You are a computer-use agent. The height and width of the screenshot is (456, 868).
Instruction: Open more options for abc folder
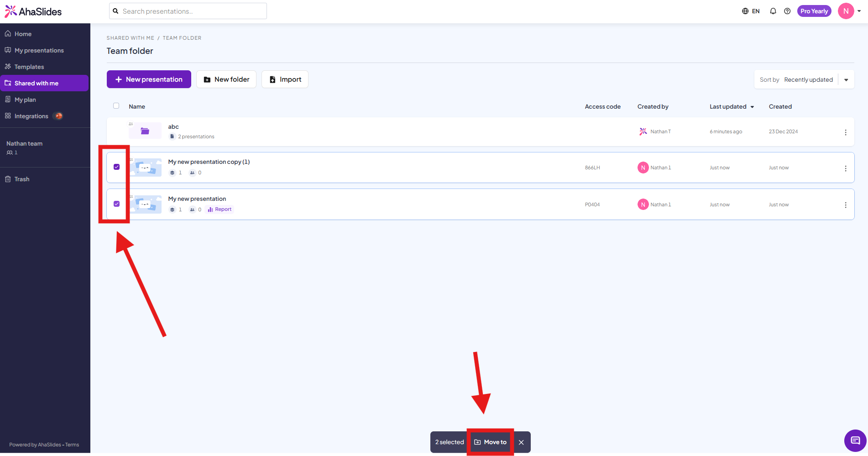pos(845,132)
